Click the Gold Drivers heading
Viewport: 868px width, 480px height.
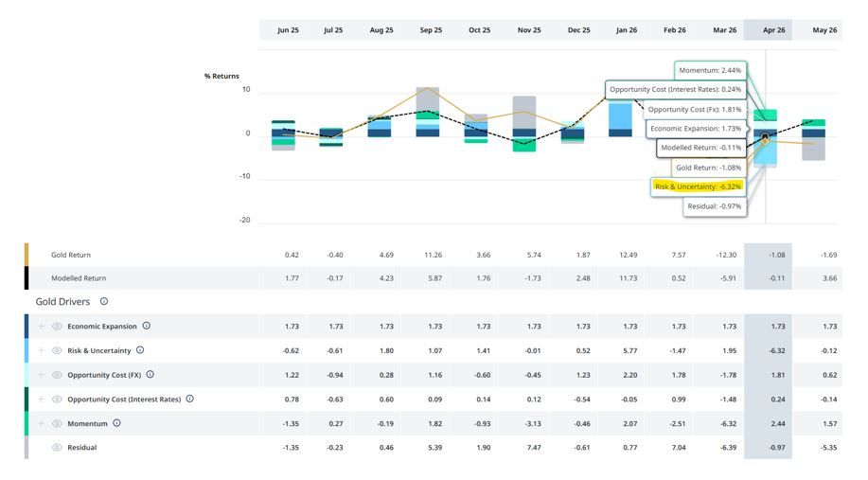tap(62, 302)
